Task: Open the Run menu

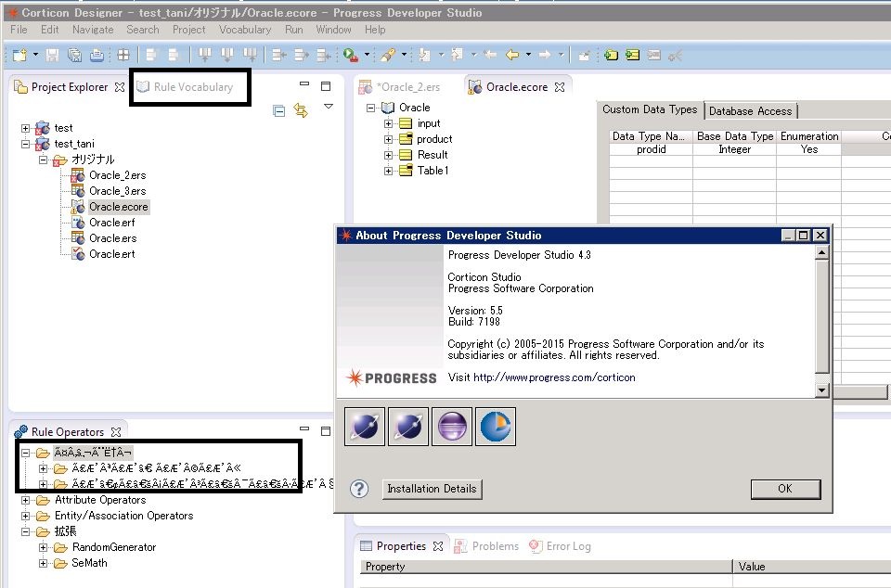Action: [x=294, y=30]
